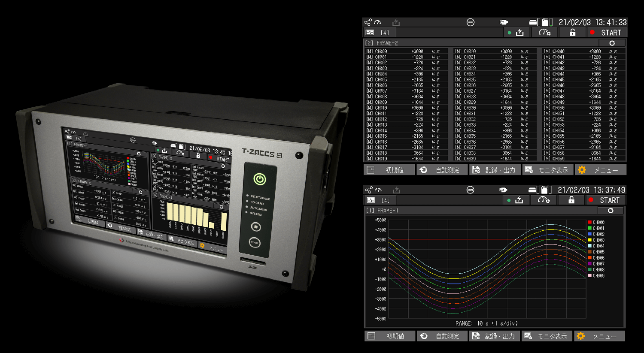Image resolution: width=644 pixels, height=353 pixels.
Task: Select the [M] CH034 row in FRAME-2
Action: [494, 130]
